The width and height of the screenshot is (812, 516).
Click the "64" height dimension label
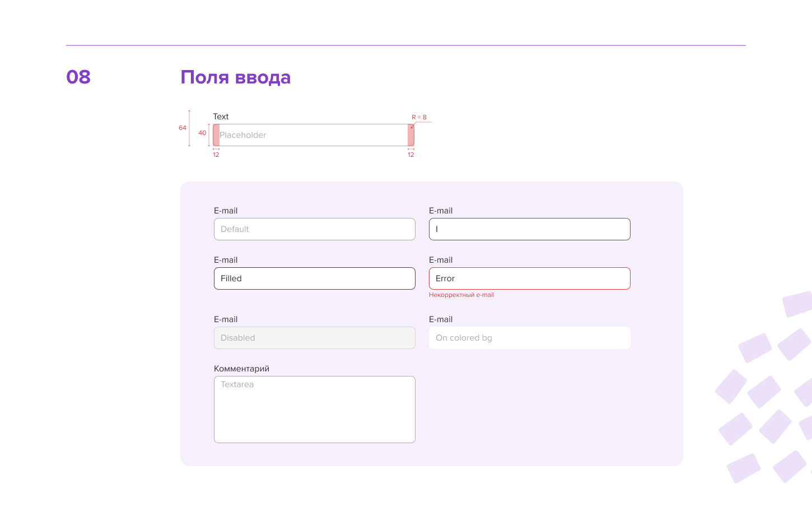183,128
